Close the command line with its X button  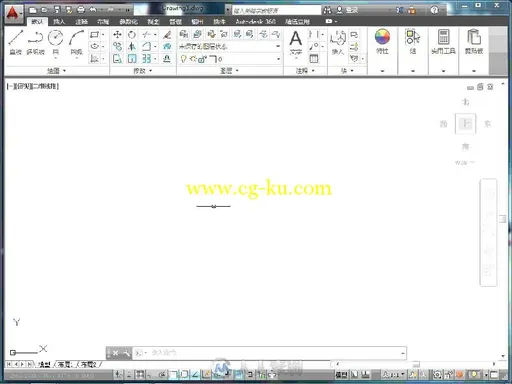click(x=115, y=353)
